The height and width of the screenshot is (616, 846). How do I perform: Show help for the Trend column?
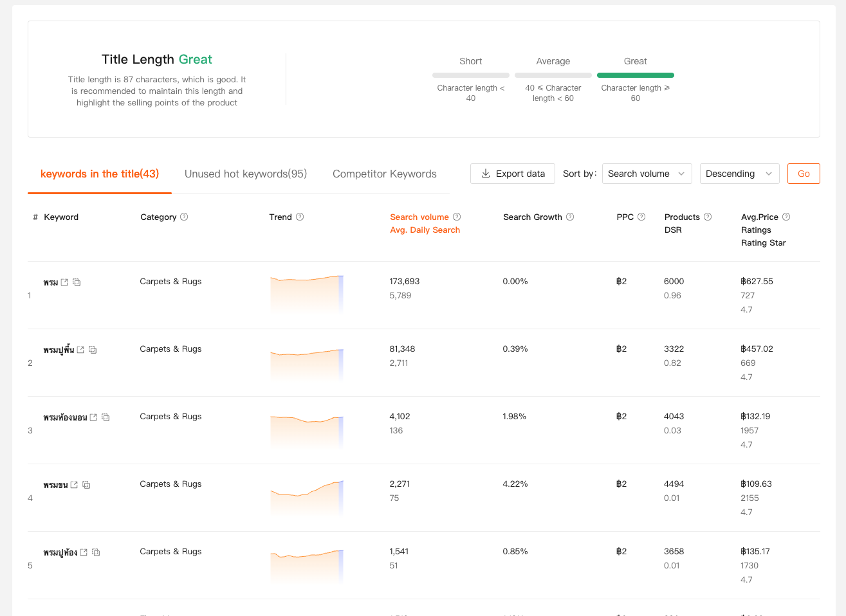click(300, 217)
